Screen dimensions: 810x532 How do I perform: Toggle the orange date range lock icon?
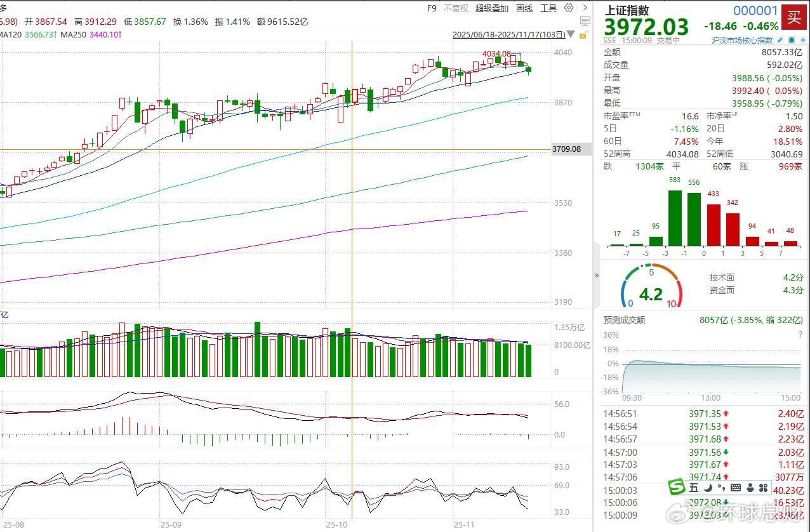pyautogui.click(x=585, y=34)
